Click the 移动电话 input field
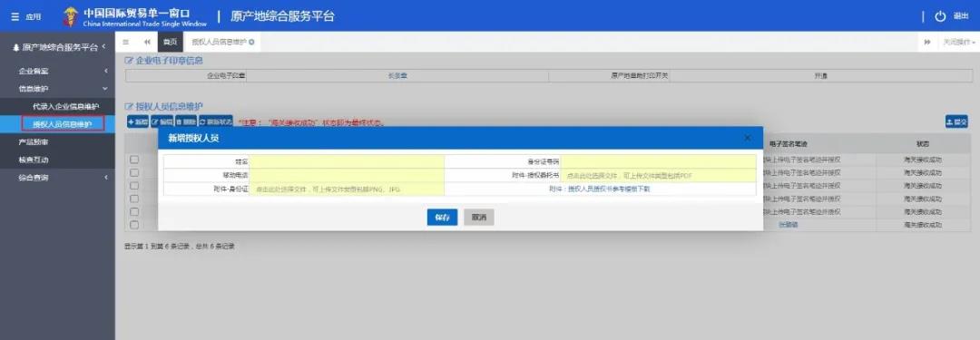 [347, 176]
